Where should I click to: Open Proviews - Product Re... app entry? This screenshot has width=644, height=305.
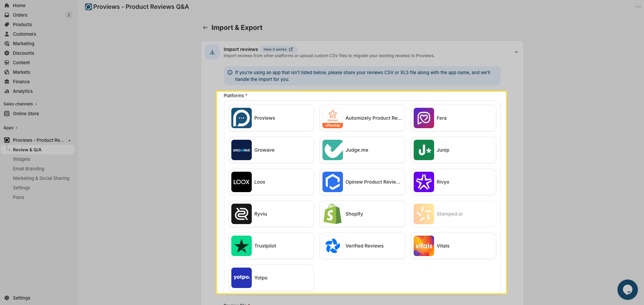click(38, 140)
